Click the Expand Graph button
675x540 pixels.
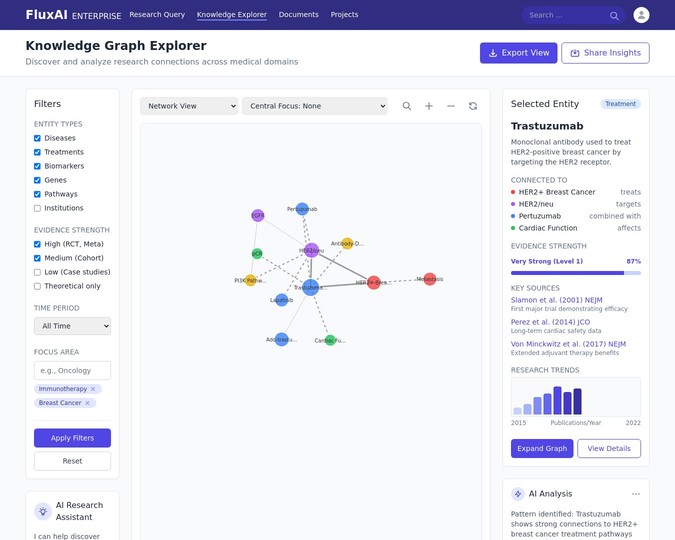[542, 448]
